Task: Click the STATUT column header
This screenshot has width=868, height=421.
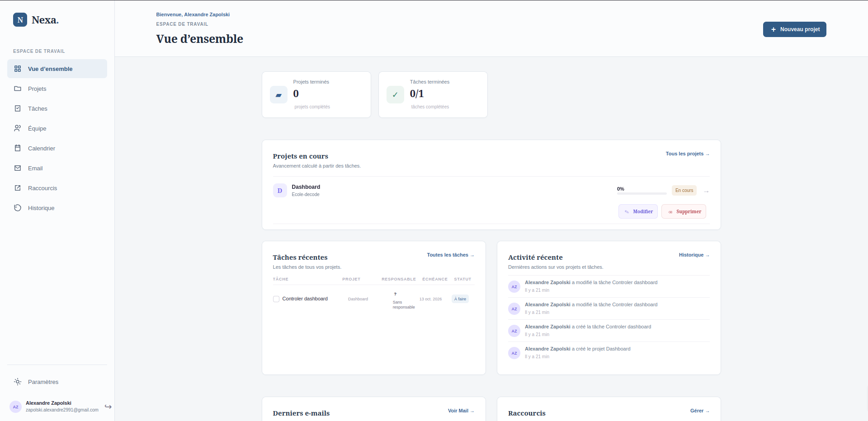Action: pyautogui.click(x=462, y=279)
